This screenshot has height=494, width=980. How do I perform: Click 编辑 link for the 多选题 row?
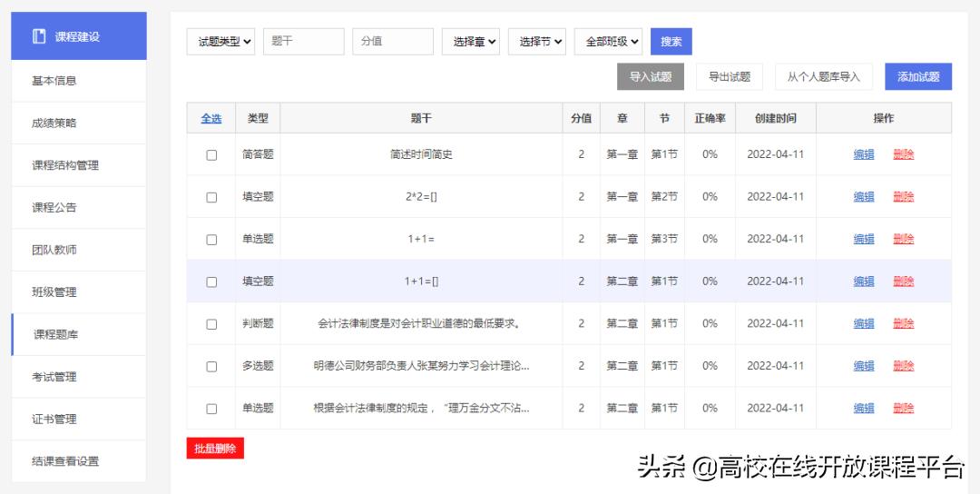click(x=864, y=366)
